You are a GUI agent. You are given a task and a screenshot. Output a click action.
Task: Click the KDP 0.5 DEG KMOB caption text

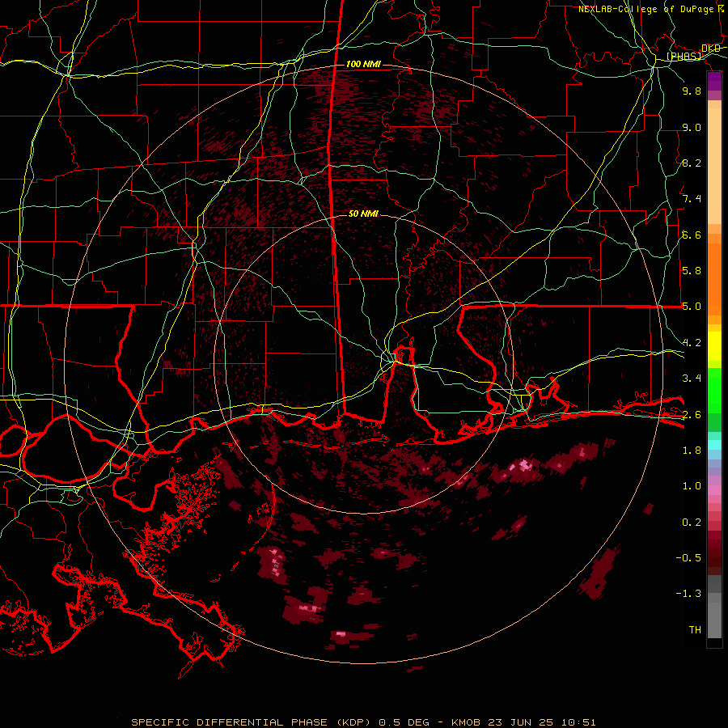click(x=363, y=722)
